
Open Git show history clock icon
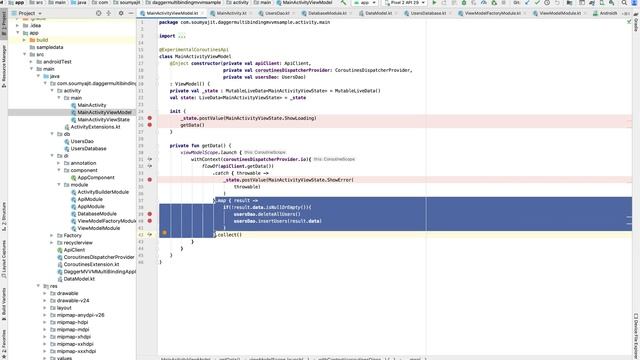click(547, 2)
